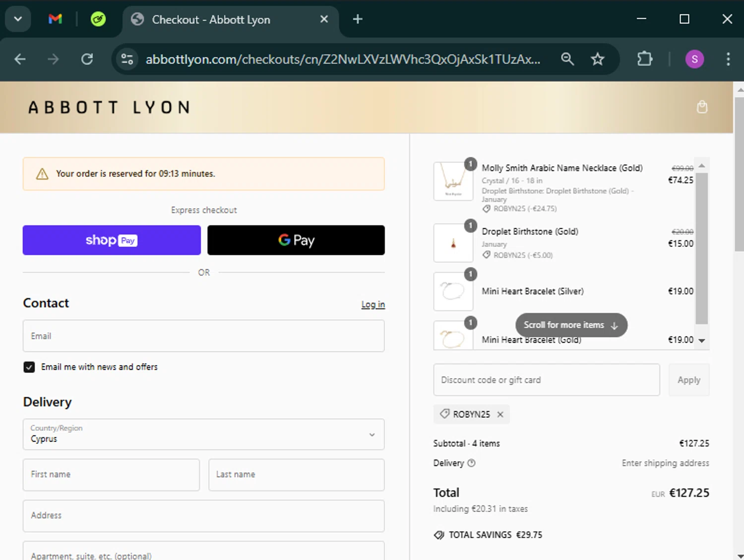744x560 pixels.
Task: Click item list scrollbar up arrow
Action: click(702, 166)
